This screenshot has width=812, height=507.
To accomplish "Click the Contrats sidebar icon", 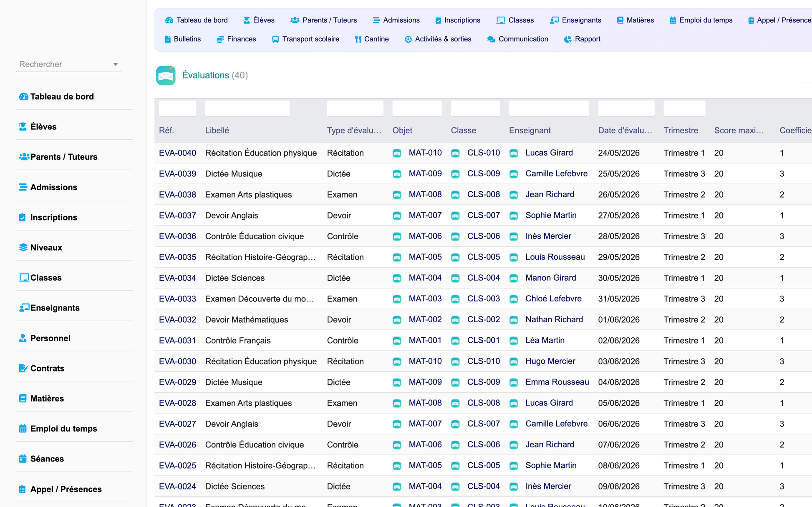I will click(x=23, y=368).
